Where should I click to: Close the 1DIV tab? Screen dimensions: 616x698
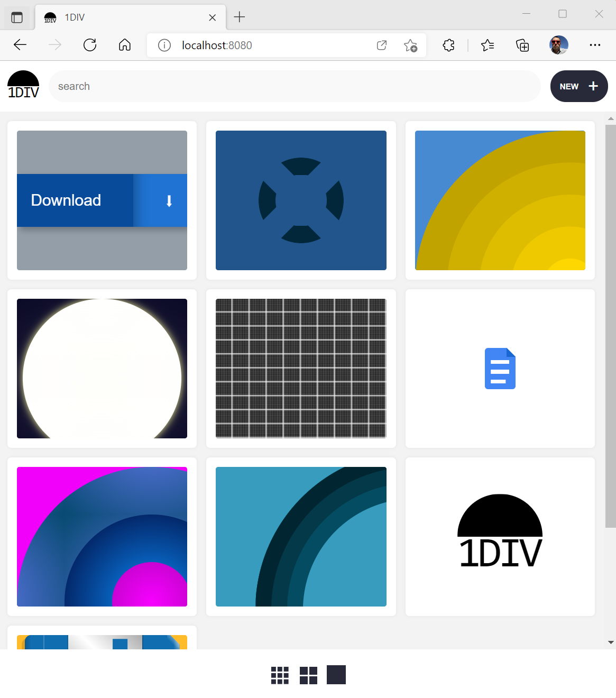pos(212,17)
